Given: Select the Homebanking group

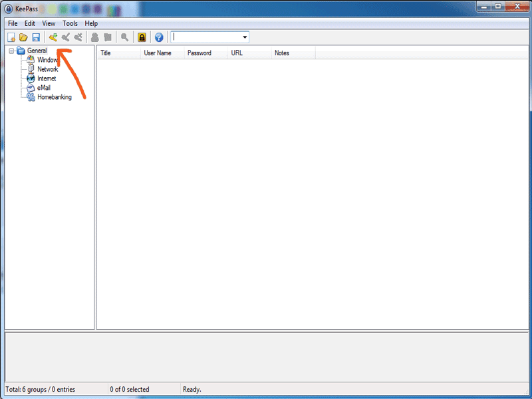Looking at the screenshot, I should click(54, 97).
